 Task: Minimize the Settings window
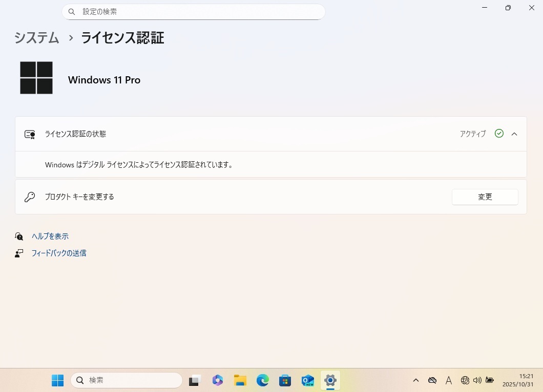485,8
